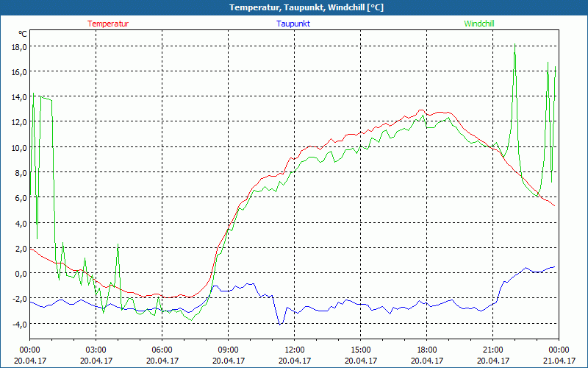
Task: Click the 12,0 y-axis value
Action: (x=19, y=122)
